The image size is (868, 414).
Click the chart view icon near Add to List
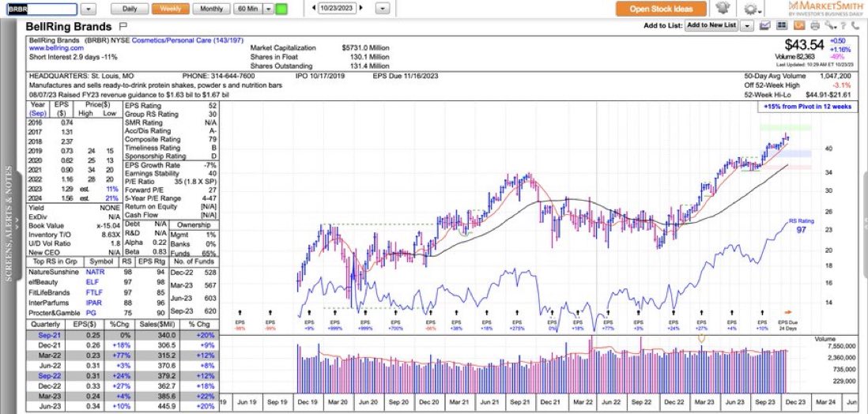pyautogui.click(x=765, y=25)
